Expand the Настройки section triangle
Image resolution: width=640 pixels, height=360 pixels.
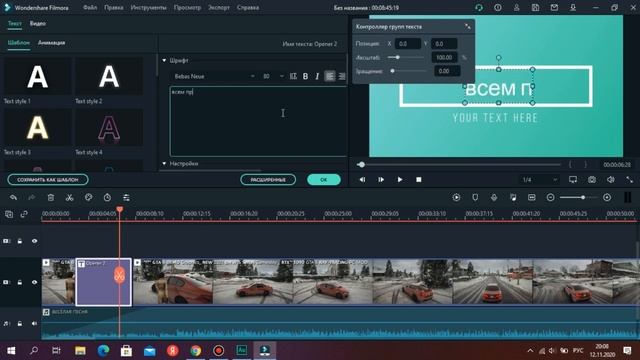tap(164, 163)
